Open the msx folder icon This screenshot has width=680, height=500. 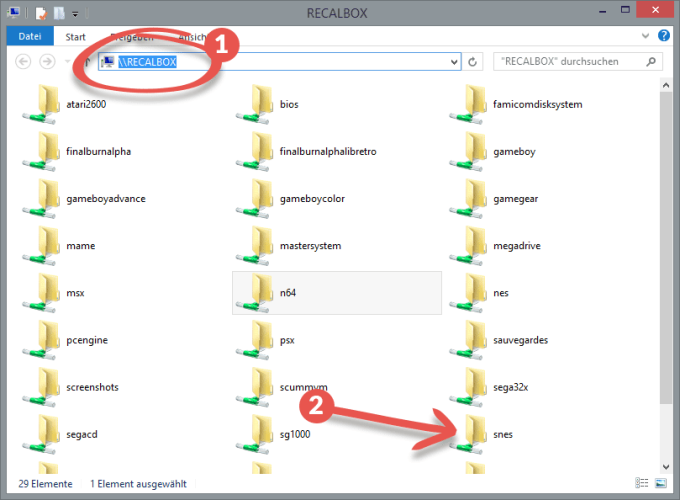(42, 293)
